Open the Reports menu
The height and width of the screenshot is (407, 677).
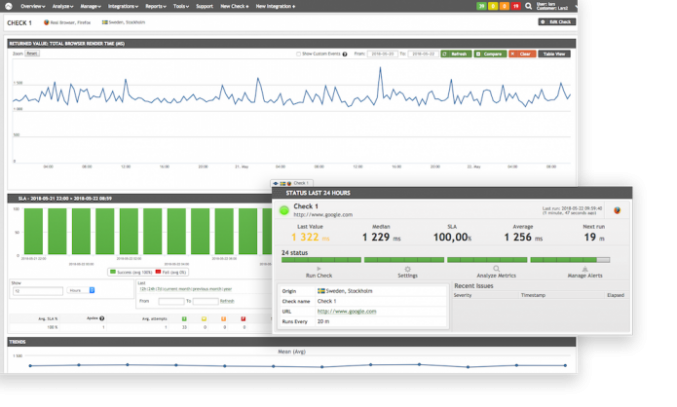pyautogui.click(x=155, y=6)
